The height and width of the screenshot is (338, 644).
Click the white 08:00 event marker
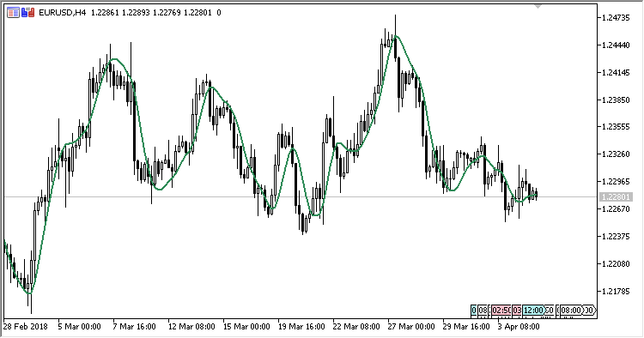coord(571,310)
